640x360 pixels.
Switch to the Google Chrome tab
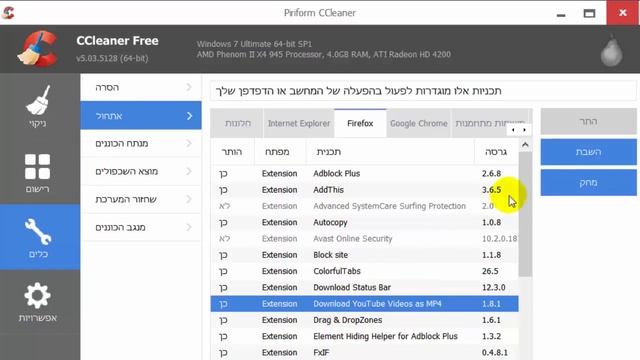click(x=418, y=123)
